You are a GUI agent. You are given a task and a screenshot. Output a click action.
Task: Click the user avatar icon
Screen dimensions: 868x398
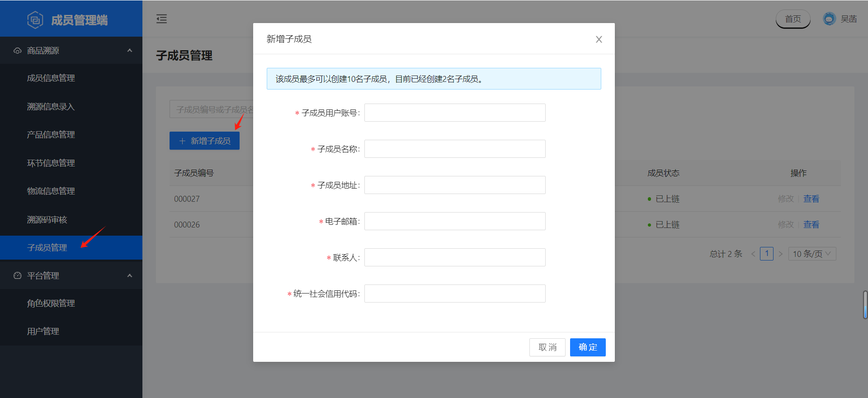[829, 19]
